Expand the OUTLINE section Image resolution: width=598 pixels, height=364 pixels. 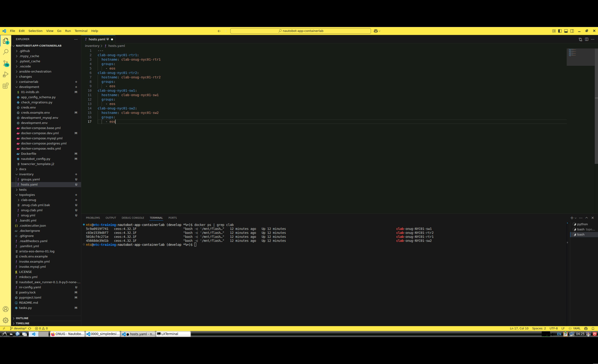point(22,318)
